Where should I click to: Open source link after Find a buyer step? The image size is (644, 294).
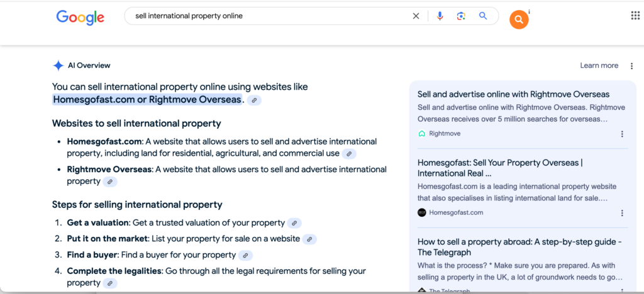click(x=245, y=256)
